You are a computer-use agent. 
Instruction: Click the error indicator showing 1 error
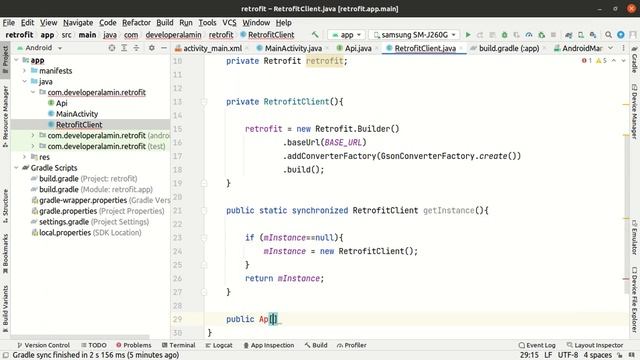click(587, 60)
